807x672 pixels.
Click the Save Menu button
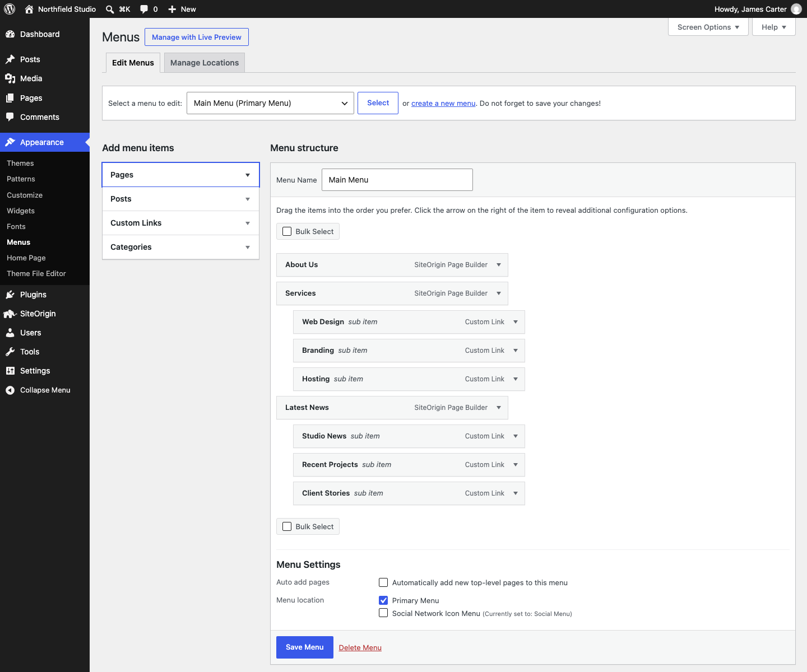[305, 647]
